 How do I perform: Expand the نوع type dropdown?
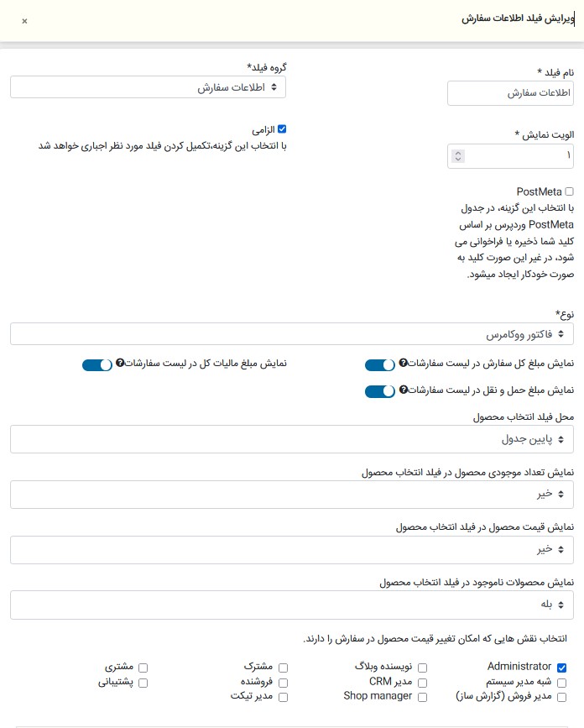(292, 334)
